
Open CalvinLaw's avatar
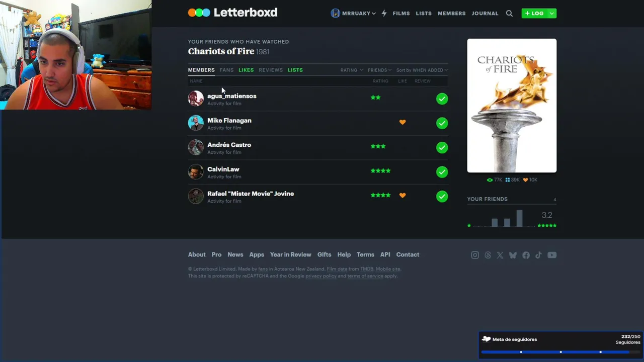(x=196, y=171)
